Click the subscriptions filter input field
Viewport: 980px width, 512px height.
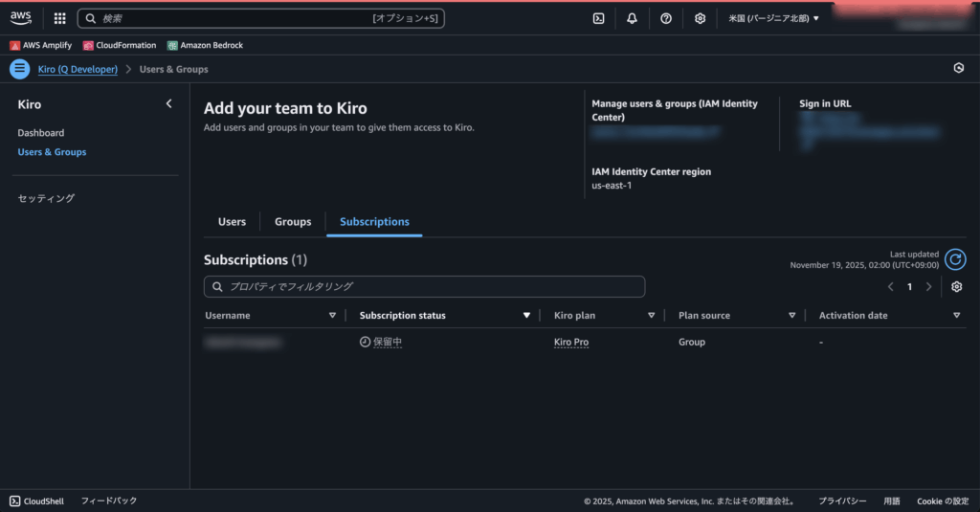424,286
